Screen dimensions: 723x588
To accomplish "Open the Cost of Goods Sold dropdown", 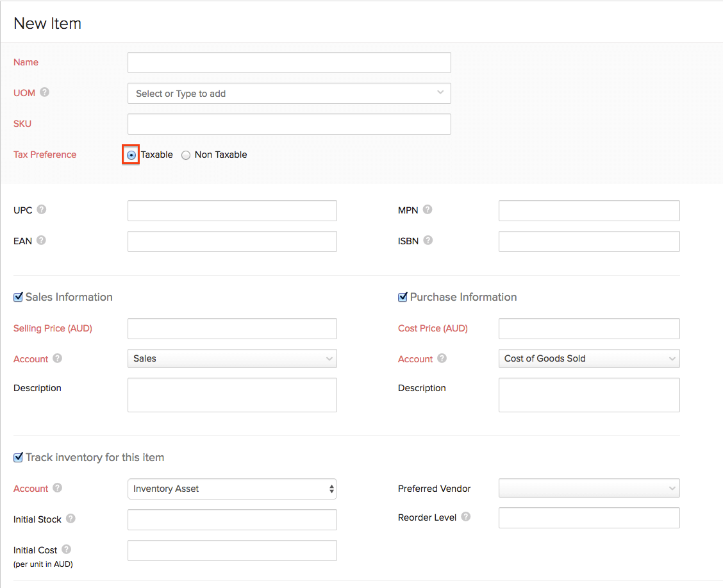I will 588,359.
